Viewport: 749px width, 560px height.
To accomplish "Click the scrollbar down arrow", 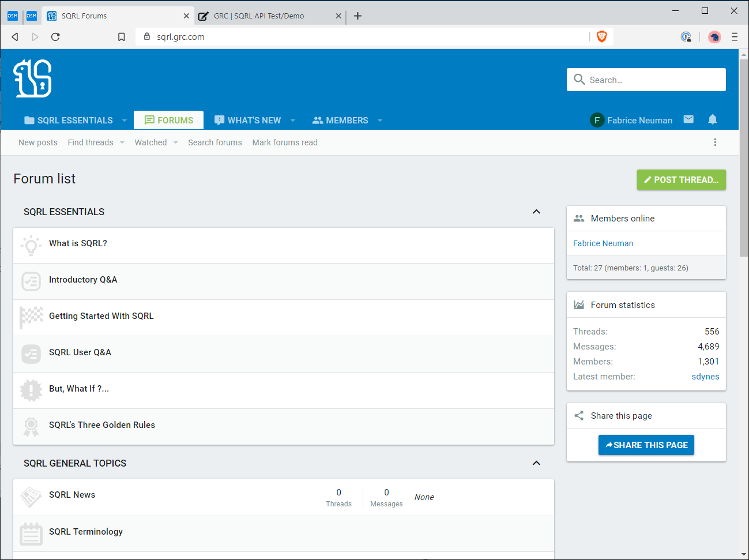I will (x=744, y=554).
